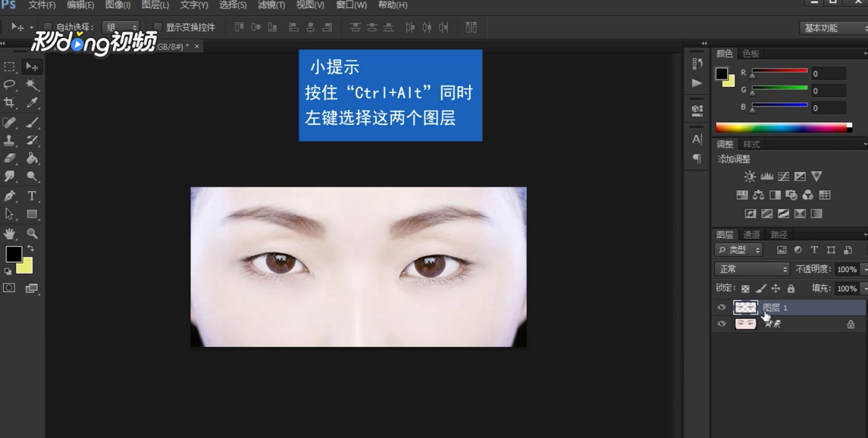Open the 正常 blend mode dropdown
The width and height of the screenshot is (868, 438).
[x=750, y=268]
